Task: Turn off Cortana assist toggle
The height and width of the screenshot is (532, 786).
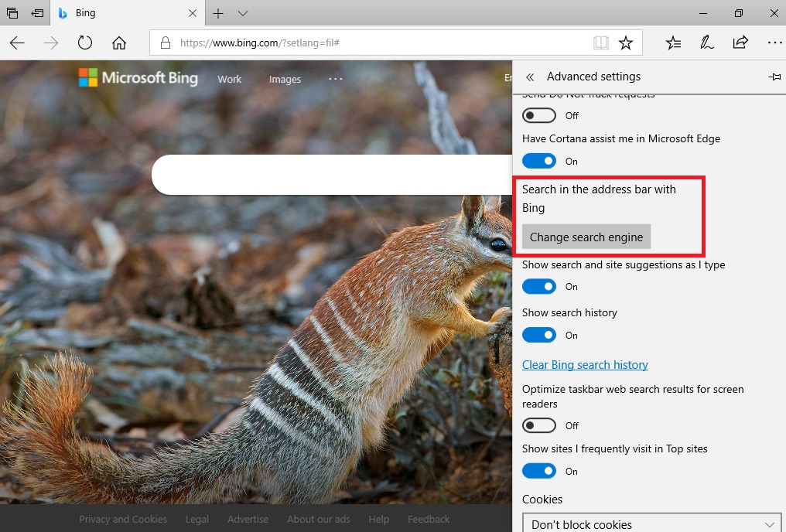Action: (539, 161)
